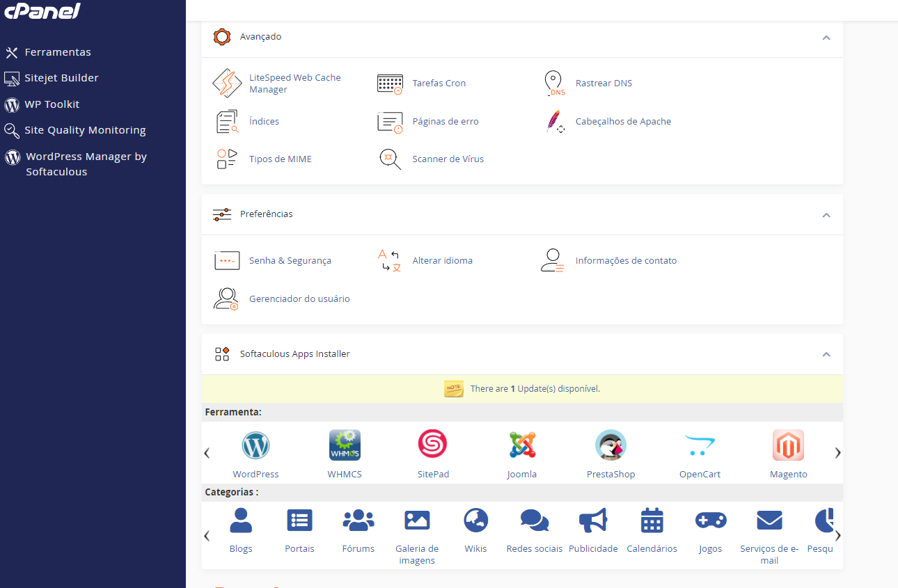898x588 pixels.
Task: Select the Portais category icon
Action: [299, 520]
